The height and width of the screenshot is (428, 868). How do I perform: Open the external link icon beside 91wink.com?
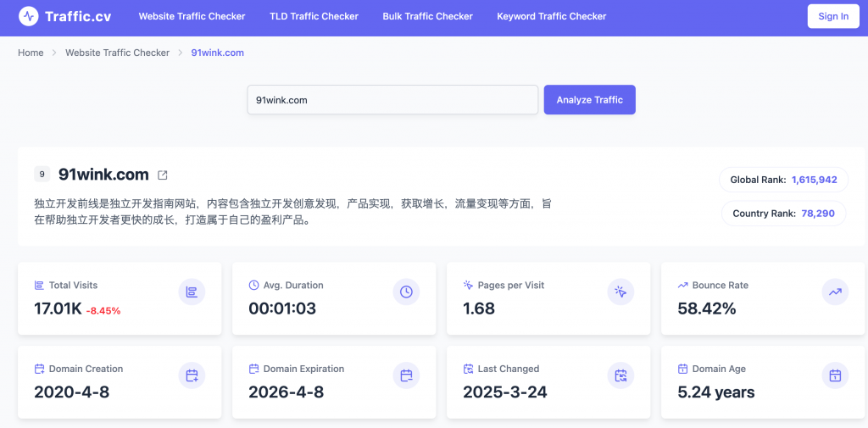[x=162, y=175]
